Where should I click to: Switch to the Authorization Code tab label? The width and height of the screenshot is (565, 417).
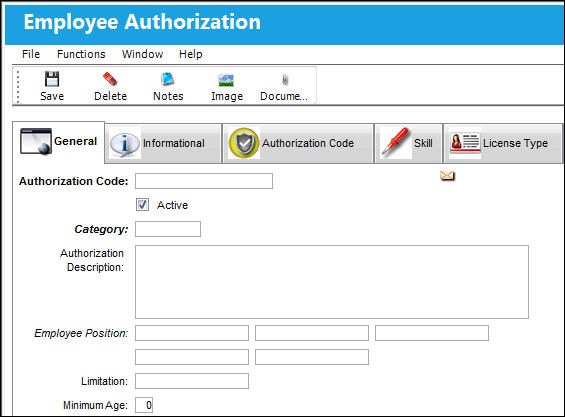pyautogui.click(x=308, y=143)
